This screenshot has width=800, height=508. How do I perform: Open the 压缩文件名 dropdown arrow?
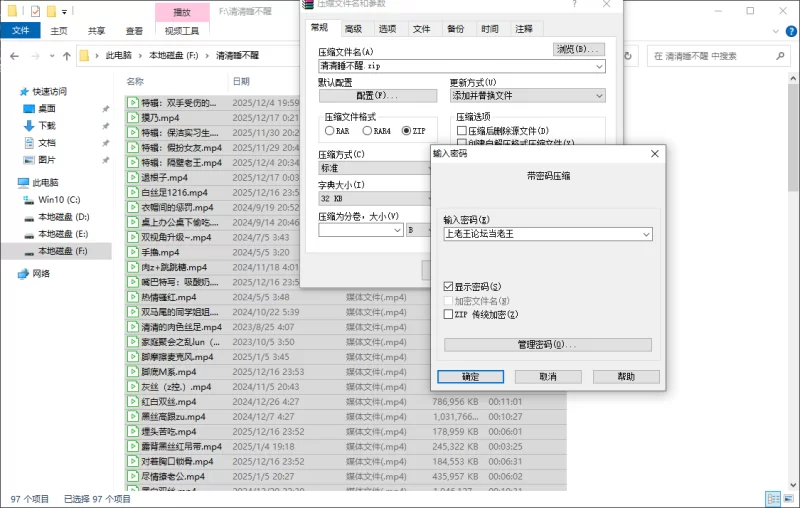599,66
